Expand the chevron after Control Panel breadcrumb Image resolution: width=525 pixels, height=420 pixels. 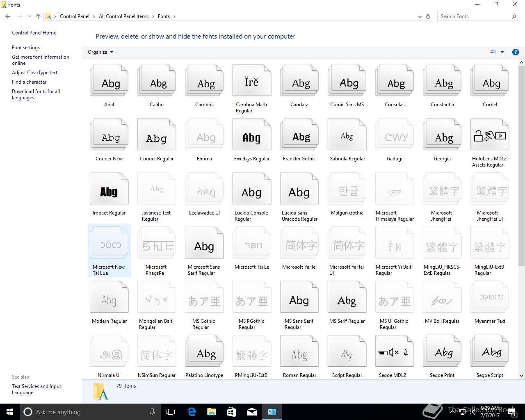tap(94, 16)
